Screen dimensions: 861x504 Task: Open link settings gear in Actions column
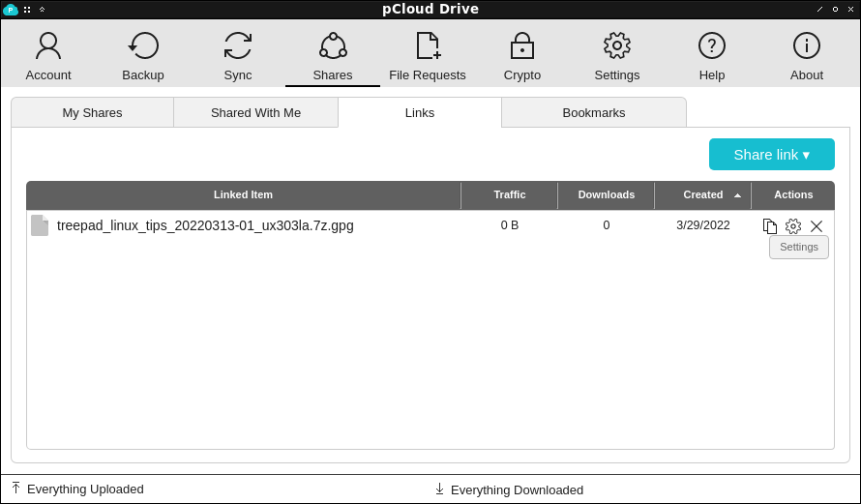[x=793, y=226]
